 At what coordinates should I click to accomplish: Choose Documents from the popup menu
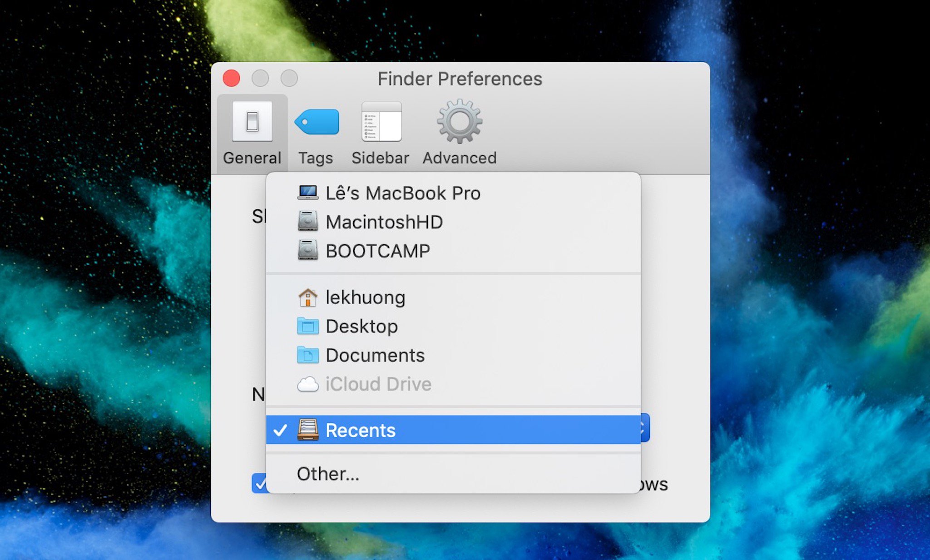pyautogui.click(x=375, y=355)
